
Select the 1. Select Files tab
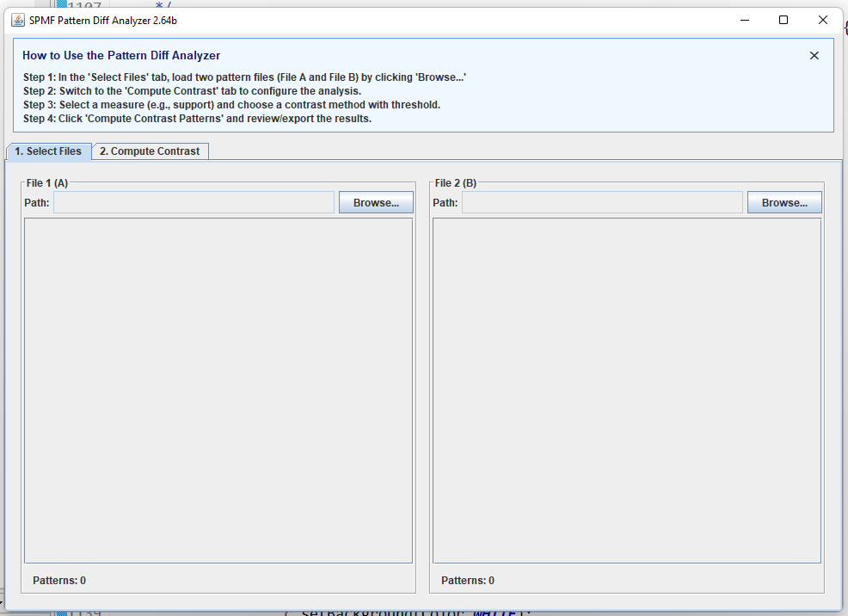(49, 151)
